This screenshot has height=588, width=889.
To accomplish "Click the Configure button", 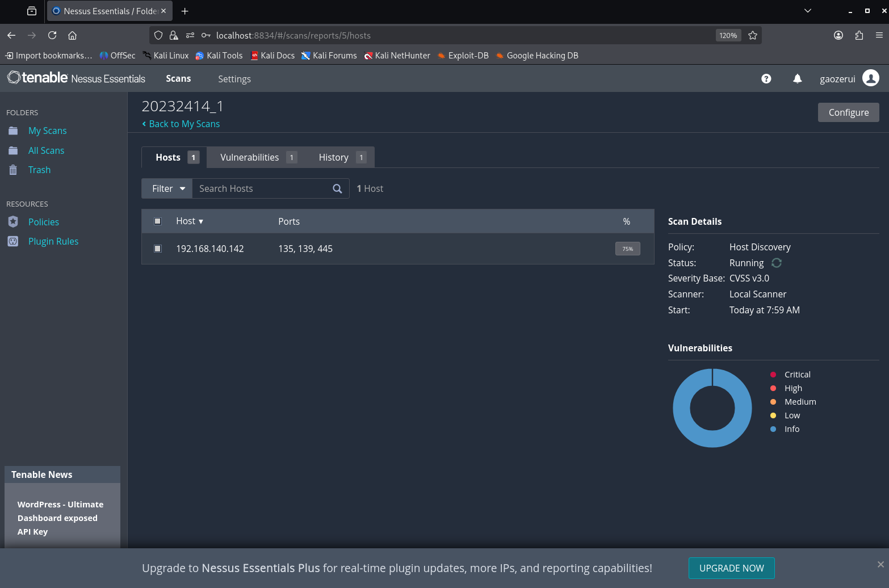I will 848,112.
